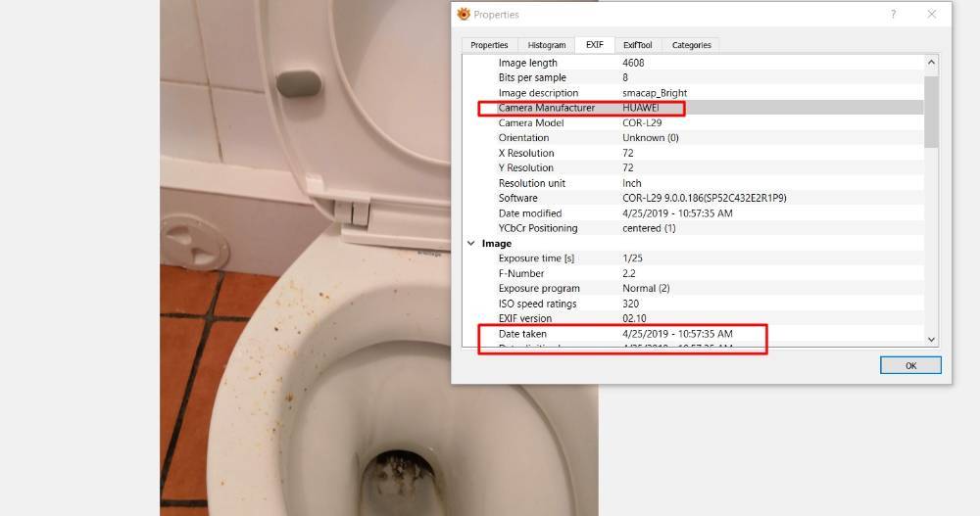Select the Date modified row
Viewport: 980px width, 516px height.
point(693,213)
